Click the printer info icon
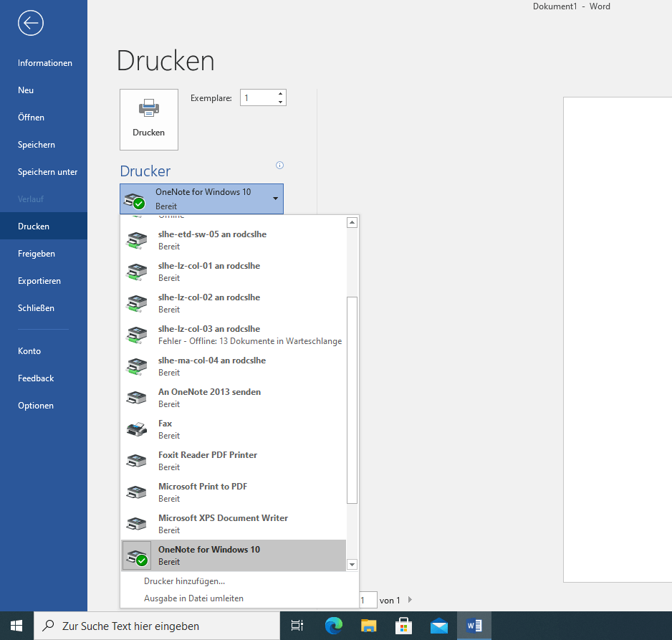Screen dimensions: 672x640 [280, 166]
